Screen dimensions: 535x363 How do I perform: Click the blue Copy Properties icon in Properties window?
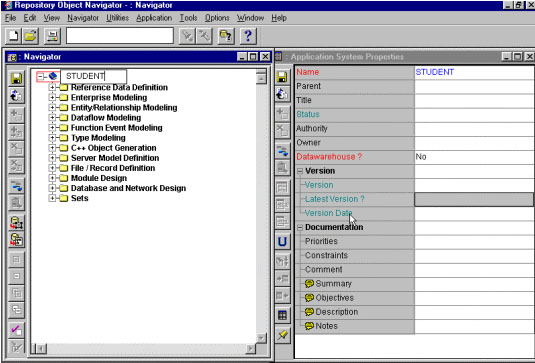pos(282,150)
